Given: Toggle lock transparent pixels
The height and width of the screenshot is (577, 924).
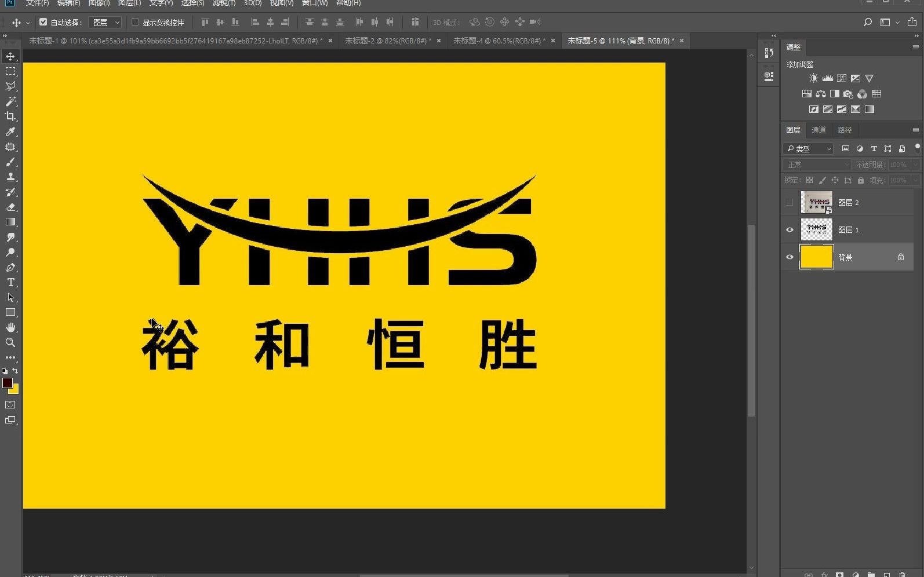Looking at the screenshot, I should [809, 180].
